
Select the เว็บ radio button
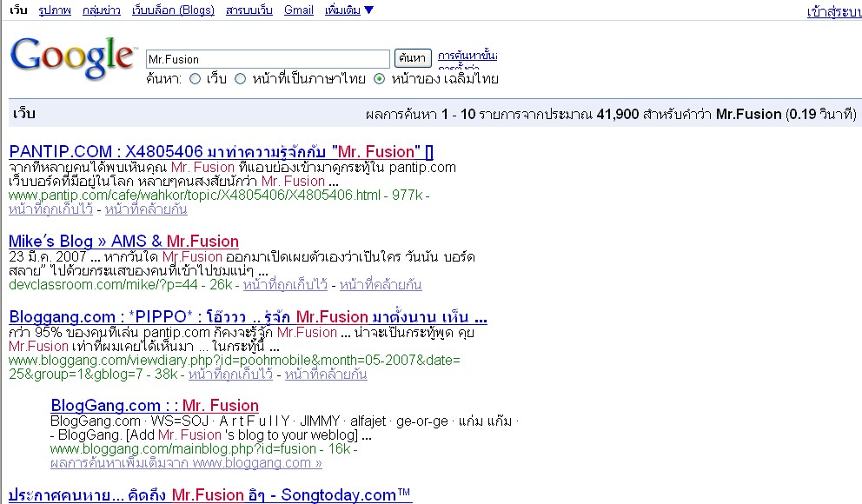tap(196, 79)
